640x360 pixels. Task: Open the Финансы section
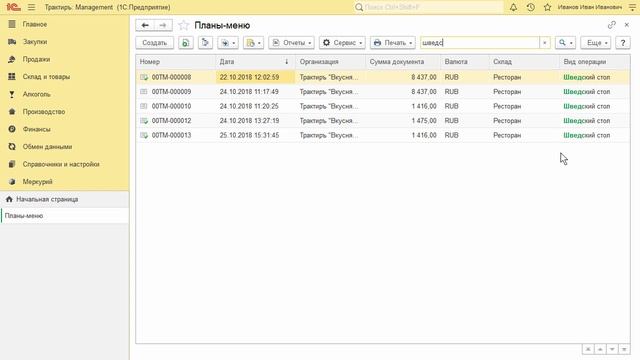37,129
